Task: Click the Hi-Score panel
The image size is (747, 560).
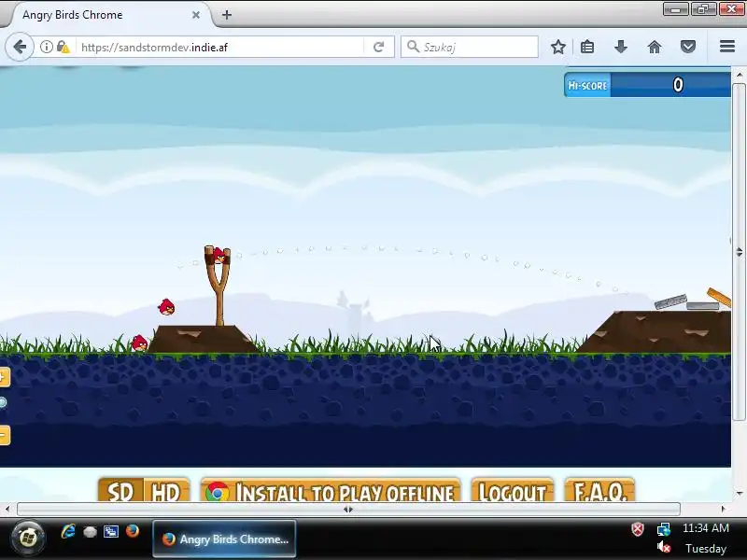Action: pos(647,85)
